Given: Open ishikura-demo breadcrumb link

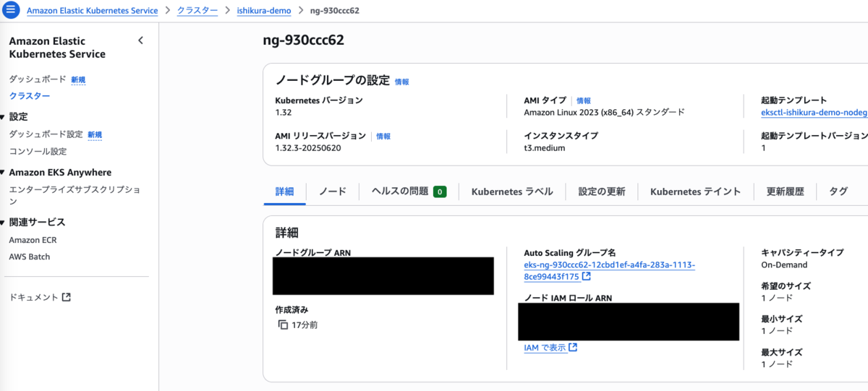Looking at the screenshot, I should click(264, 11).
